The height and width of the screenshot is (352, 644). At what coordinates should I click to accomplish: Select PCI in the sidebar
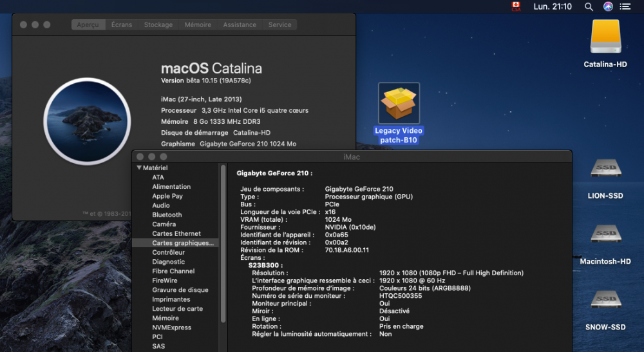157,337
